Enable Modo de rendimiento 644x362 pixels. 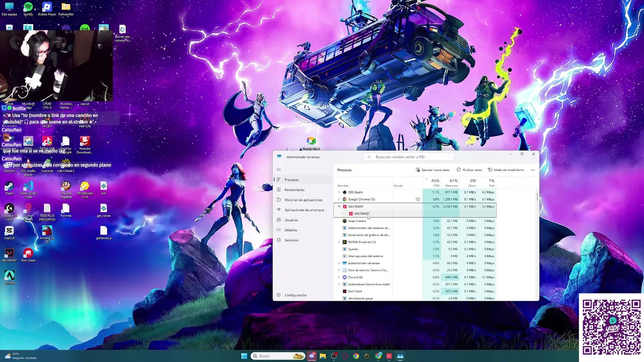click(x=506, y=170)
